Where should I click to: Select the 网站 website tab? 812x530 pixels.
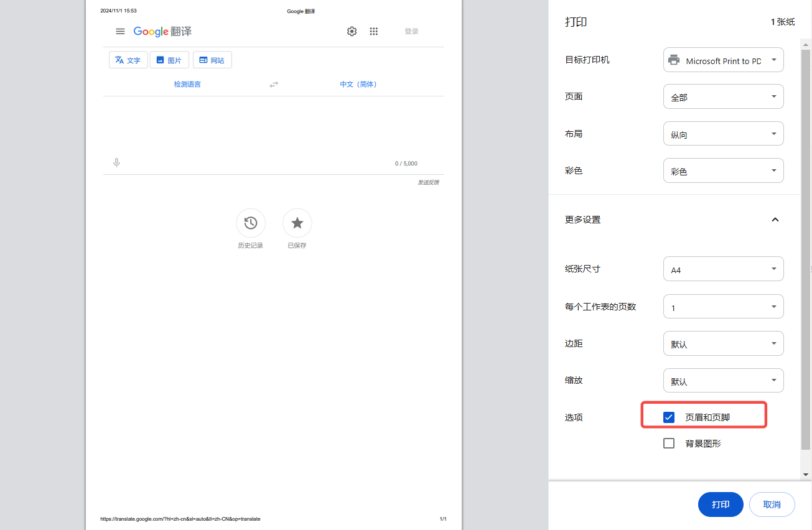[x=212, y=60]
